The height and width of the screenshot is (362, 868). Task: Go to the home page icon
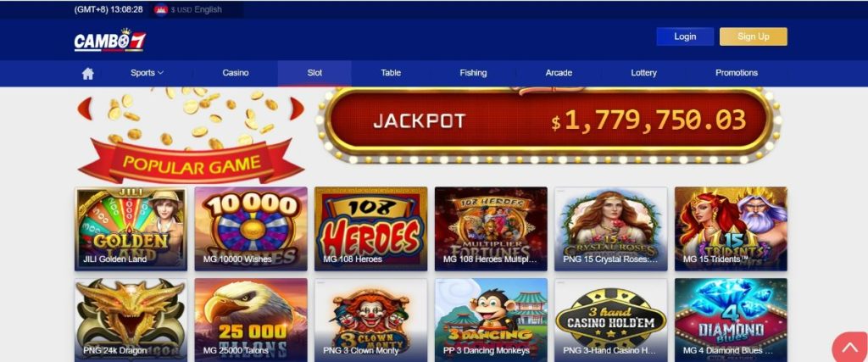click(x=87, y=74)
